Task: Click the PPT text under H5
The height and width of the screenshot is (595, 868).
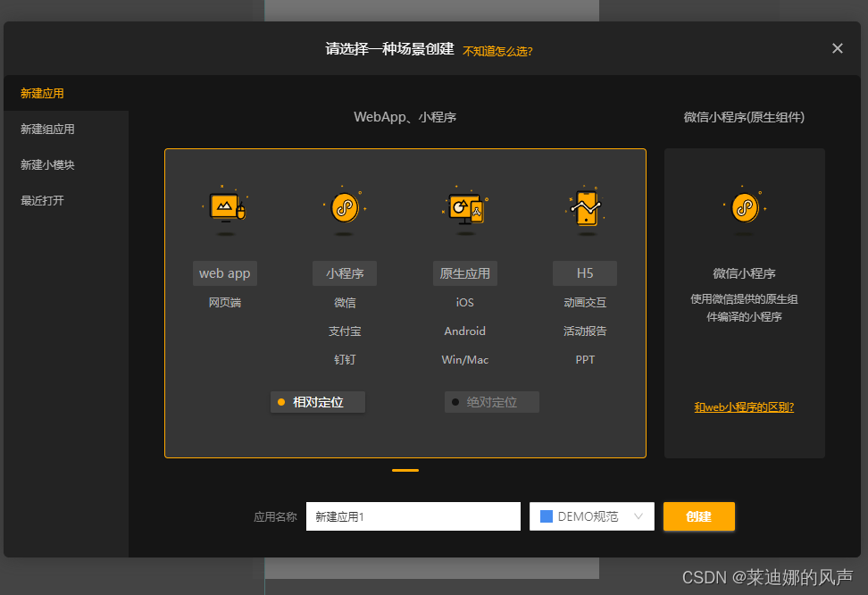Action: pos(585,359)
